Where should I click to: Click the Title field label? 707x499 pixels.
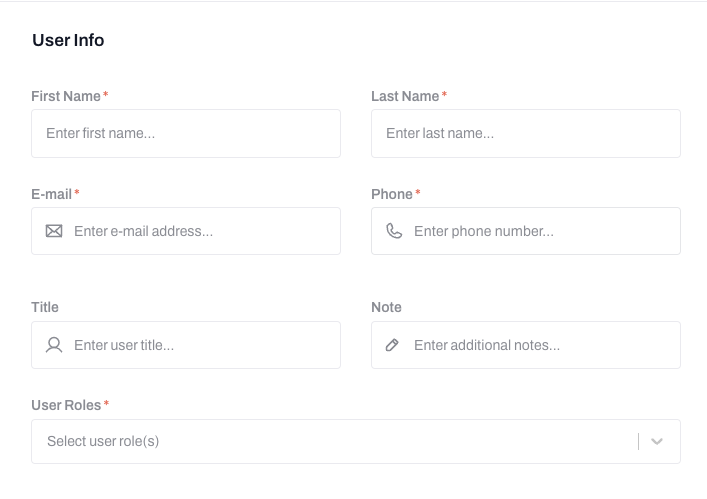(x=45, y=307)
